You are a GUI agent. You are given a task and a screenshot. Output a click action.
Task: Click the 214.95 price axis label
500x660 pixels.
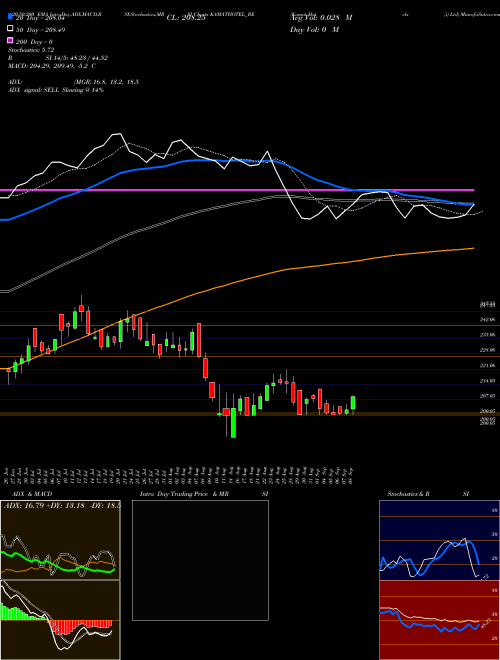tap(487, 381)
